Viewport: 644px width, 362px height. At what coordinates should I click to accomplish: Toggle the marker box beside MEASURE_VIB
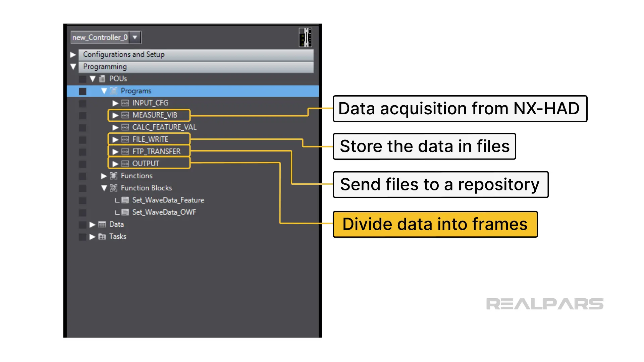tap(83, 116)
